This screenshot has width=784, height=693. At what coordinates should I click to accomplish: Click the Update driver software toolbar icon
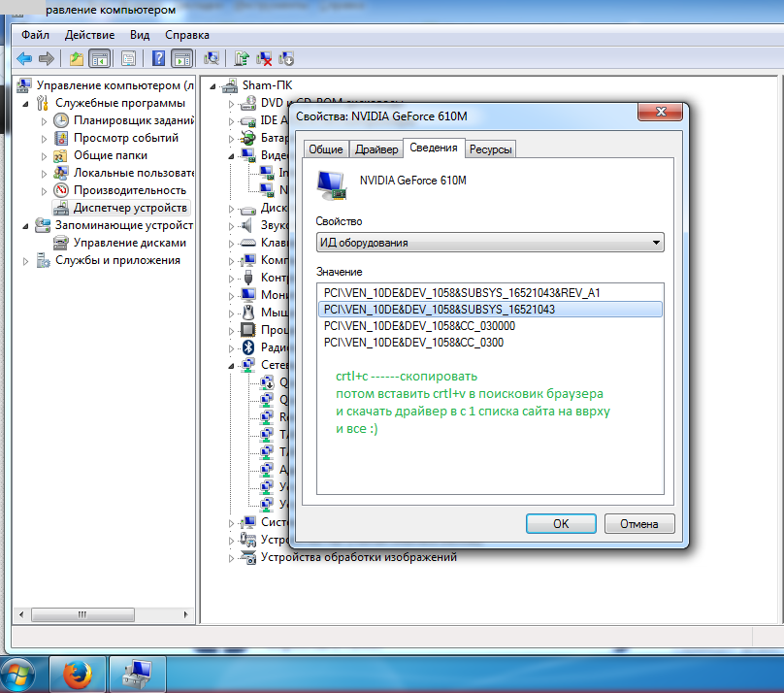pyautogui.click(x=242, y=59)
